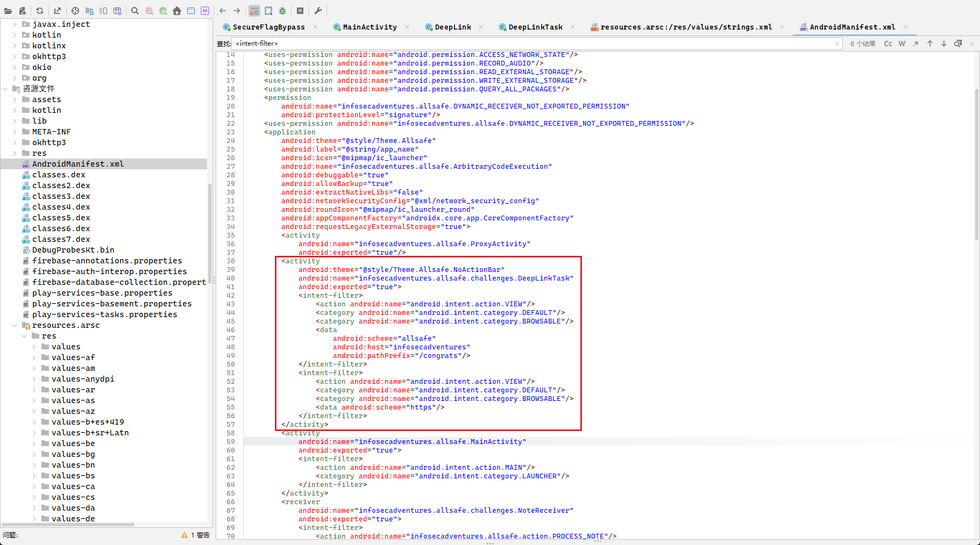Screen dimensions: 980x545
Task: Open the comment search green magnifier icon
Action: [x=163, y=11]
